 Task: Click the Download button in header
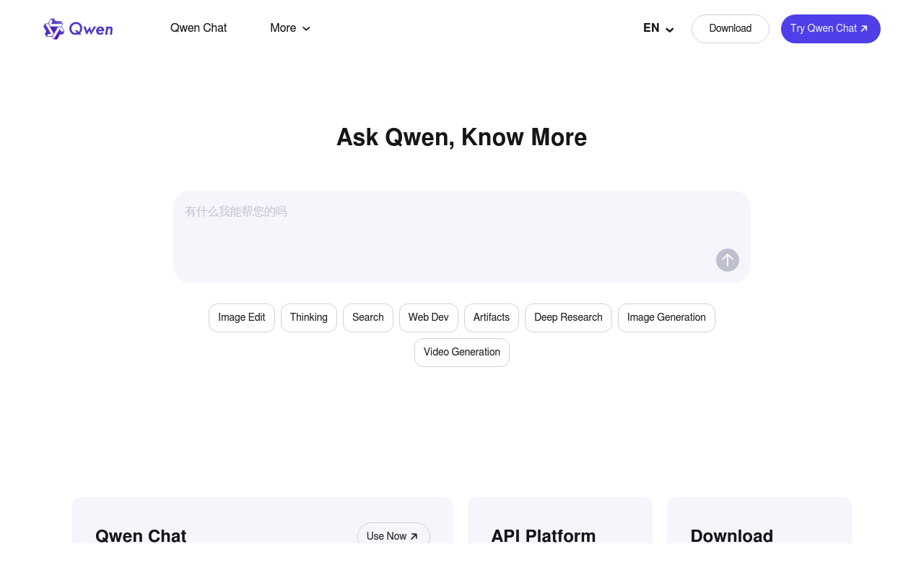click(x=730, y=29)
